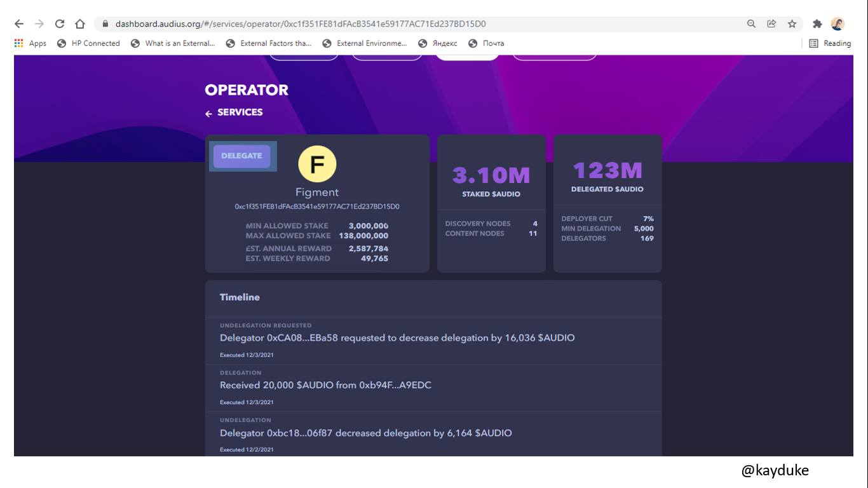Image resolution: width=868 pixels, height=488 pixels.
Task: Click the padlock site info icon
Action: 105,24
